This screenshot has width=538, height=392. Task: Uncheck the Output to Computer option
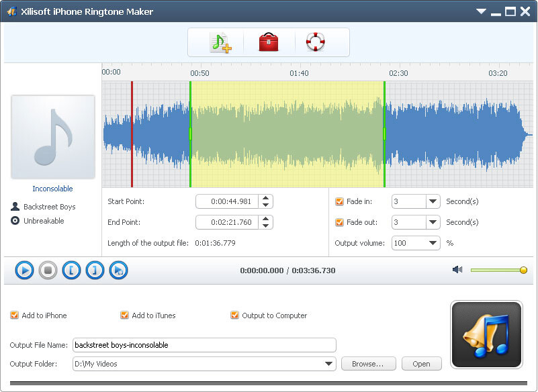tap(235, 315)
